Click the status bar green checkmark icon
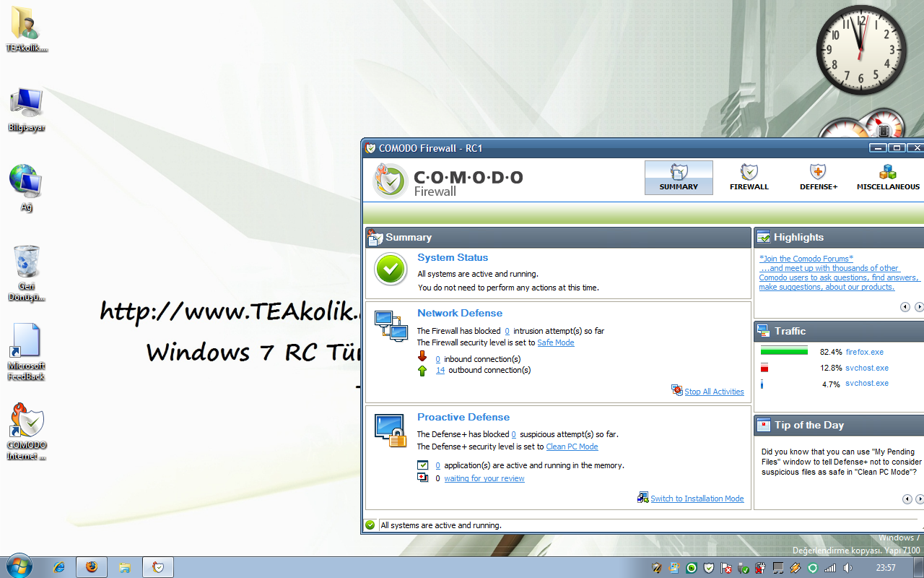Viewport: 924px width, 578px height. click(370, 525)
